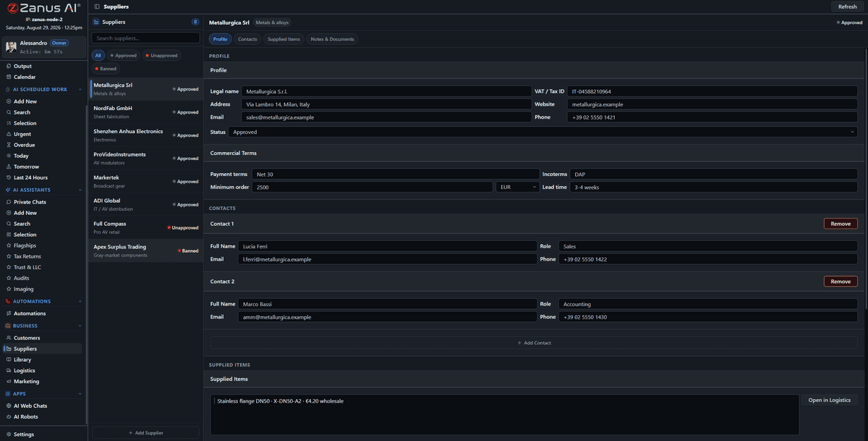
Task: Switch to the Profile tab
Action: coord(221,39)
